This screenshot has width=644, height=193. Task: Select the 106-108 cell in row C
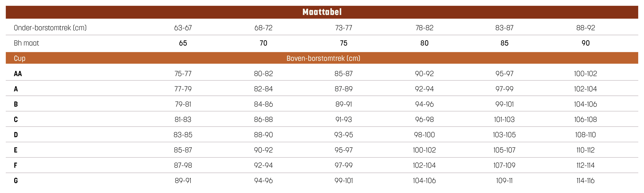coord(585,119)
